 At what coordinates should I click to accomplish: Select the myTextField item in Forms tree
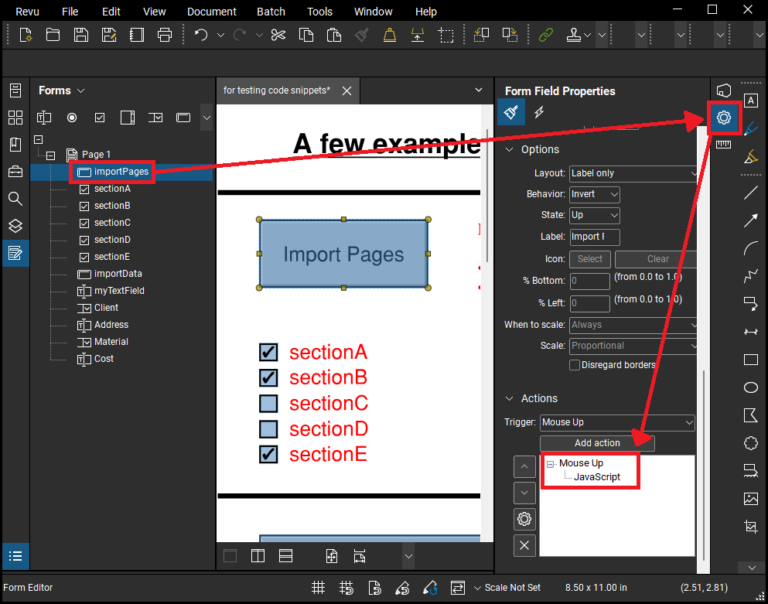tap(119, 291)
